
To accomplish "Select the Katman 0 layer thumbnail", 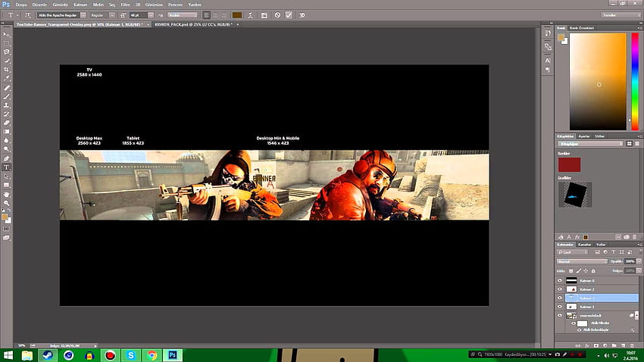I will pyautogui.click(x=571, y=280).
